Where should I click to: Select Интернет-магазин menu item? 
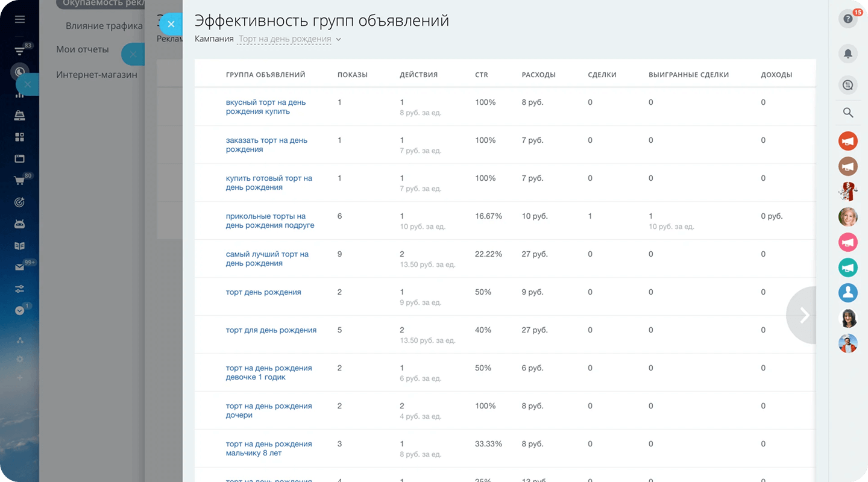pos(96,75)
